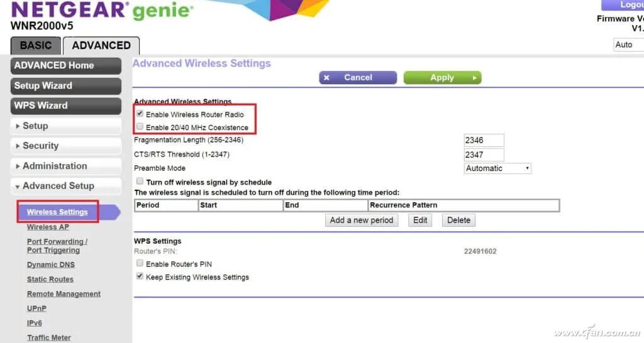
Task: Open the Traffic Meter page
Action: 49,337
